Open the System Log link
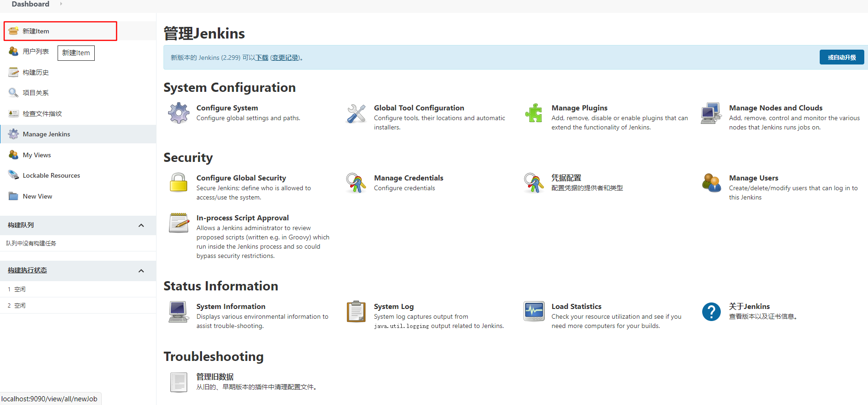The image size is (868, 405). 394,306
